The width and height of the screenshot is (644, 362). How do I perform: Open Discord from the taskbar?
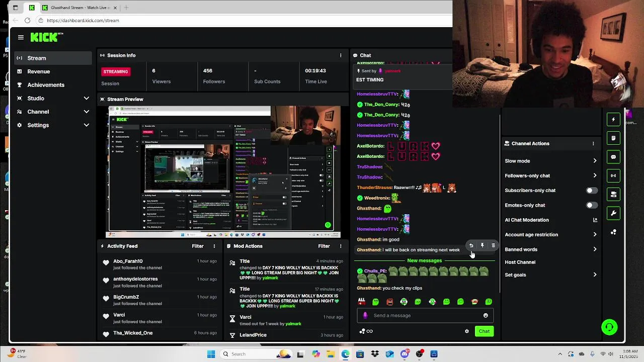405,354
